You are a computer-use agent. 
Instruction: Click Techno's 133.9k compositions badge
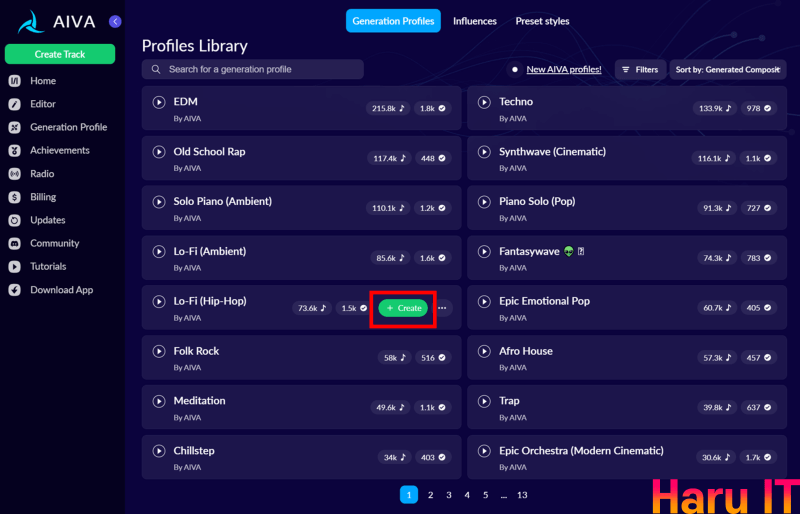coord(714,108)
